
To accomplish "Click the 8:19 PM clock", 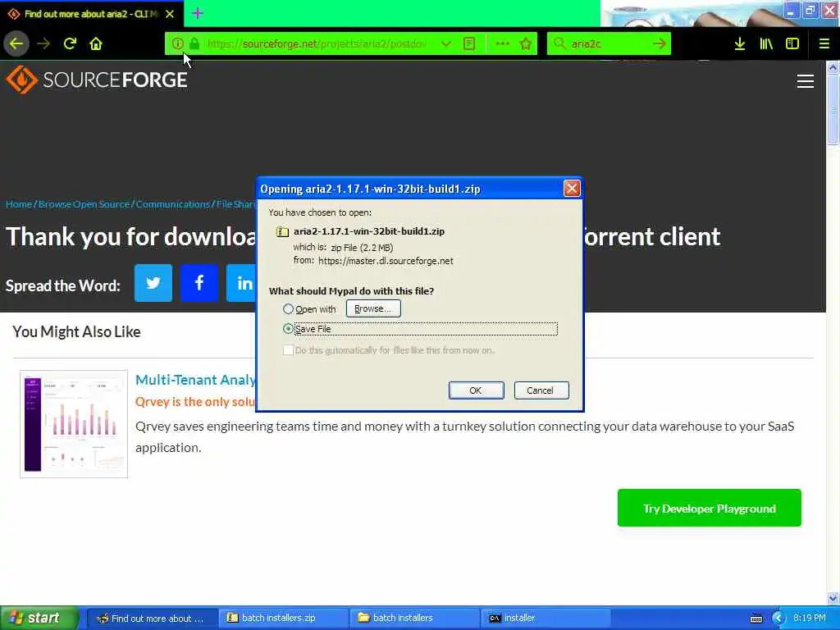I will coord(810,619).
